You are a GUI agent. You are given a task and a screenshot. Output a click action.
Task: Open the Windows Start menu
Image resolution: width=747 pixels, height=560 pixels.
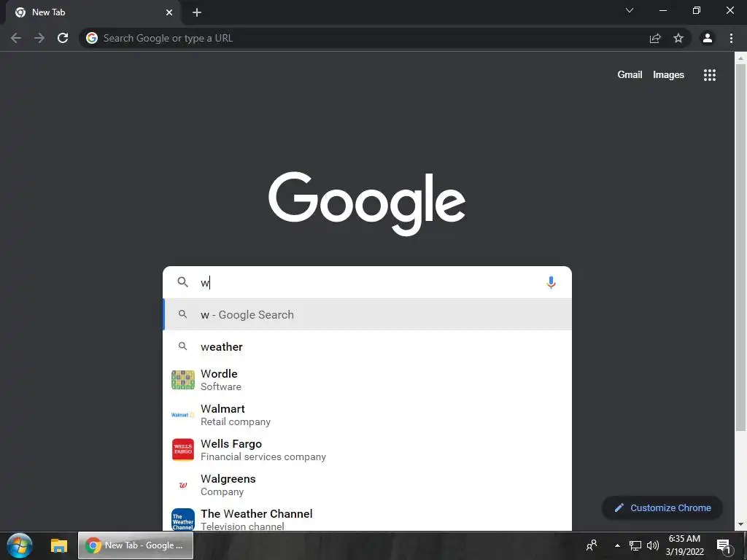[x=20, y=545]
